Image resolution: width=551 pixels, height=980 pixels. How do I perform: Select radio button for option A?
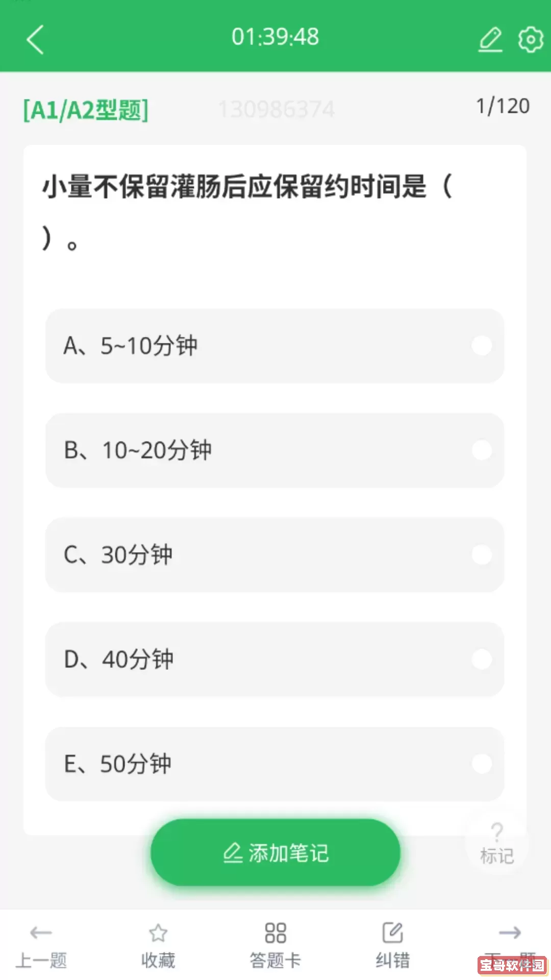pyautogui.click(x=482, y=346)
